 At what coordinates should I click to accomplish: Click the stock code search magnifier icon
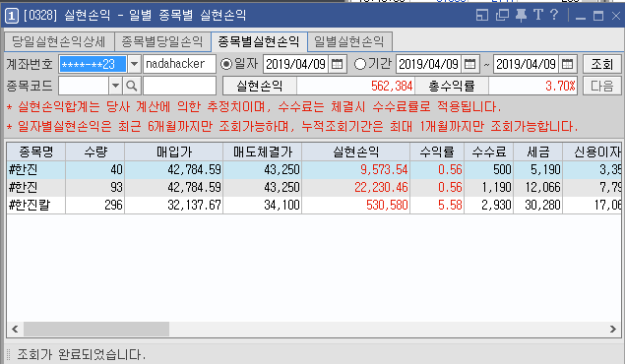tap(132, 86)
